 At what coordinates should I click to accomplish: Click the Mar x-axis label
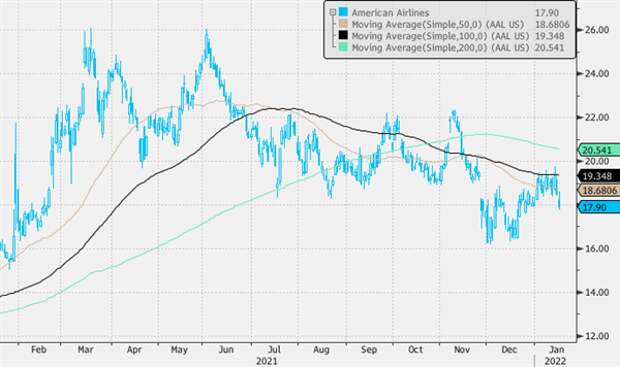pos(85,350)
